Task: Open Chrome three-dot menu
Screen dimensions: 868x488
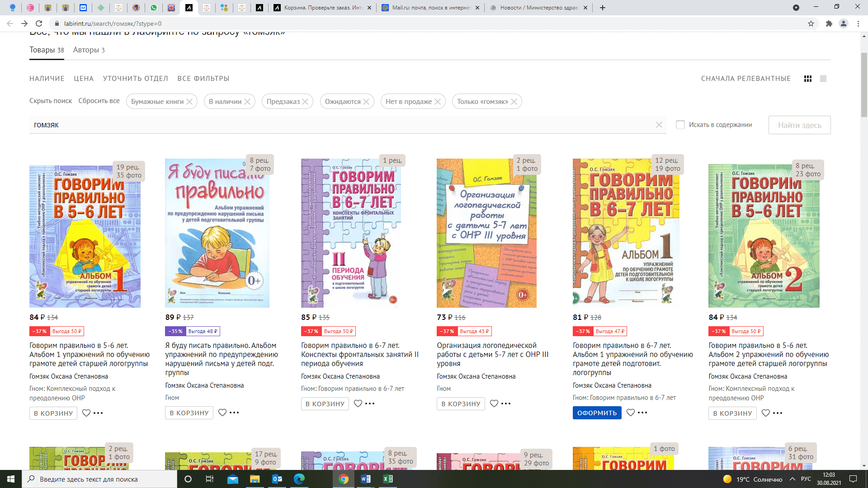Action: tap(858, 23)
